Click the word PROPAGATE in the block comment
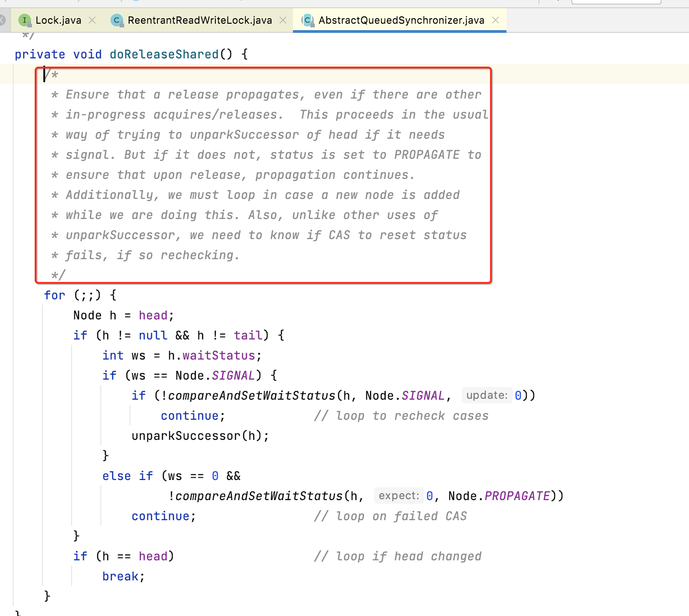The height and width of the screenshot is (616, 689). pyautogui.click(x=427, y=155)
